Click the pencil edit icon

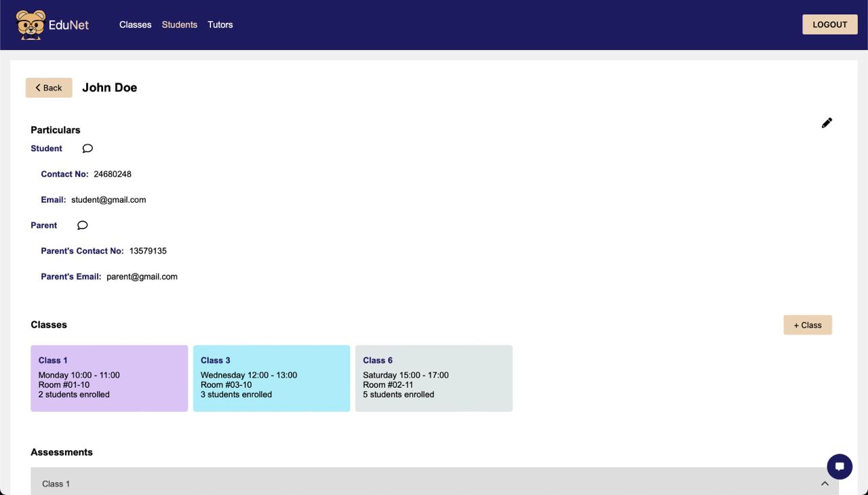coord(827,123)
